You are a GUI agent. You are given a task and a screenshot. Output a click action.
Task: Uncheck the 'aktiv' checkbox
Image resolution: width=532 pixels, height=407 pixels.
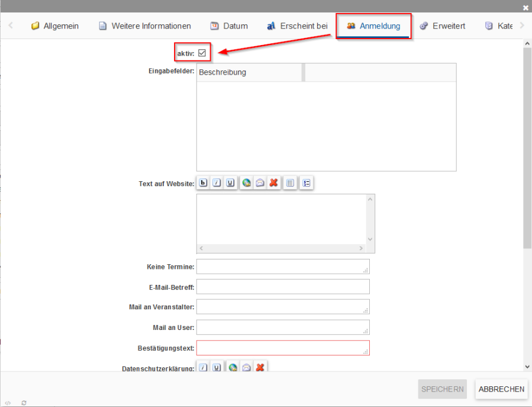click(x=202, y=53)
